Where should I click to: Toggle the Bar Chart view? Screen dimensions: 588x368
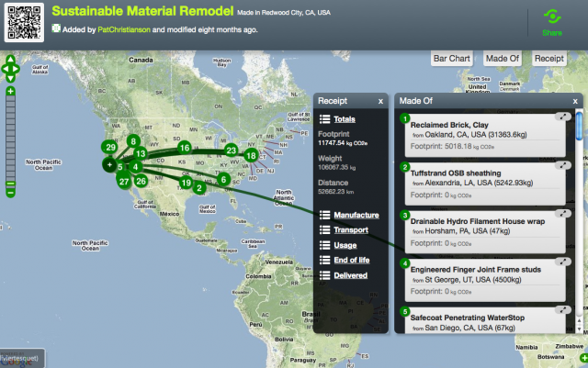pyautogui.click(x=452, y=58)
